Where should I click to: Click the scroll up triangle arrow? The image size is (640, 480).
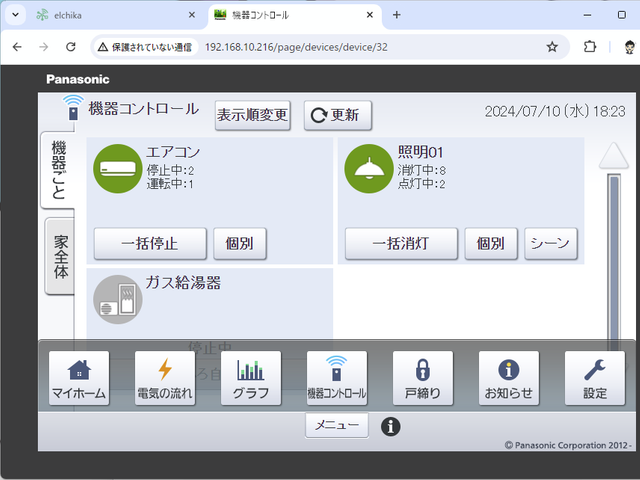(613, 155)
